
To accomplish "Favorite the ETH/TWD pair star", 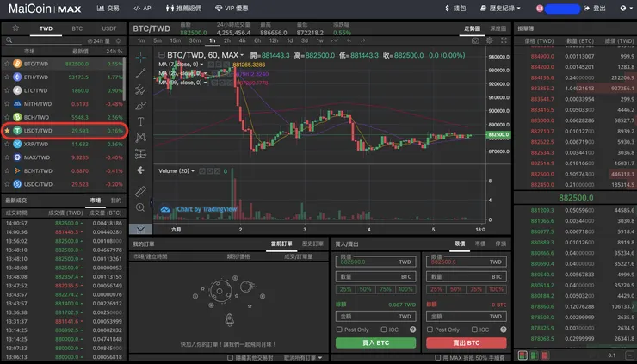I will tap(7, 77).
